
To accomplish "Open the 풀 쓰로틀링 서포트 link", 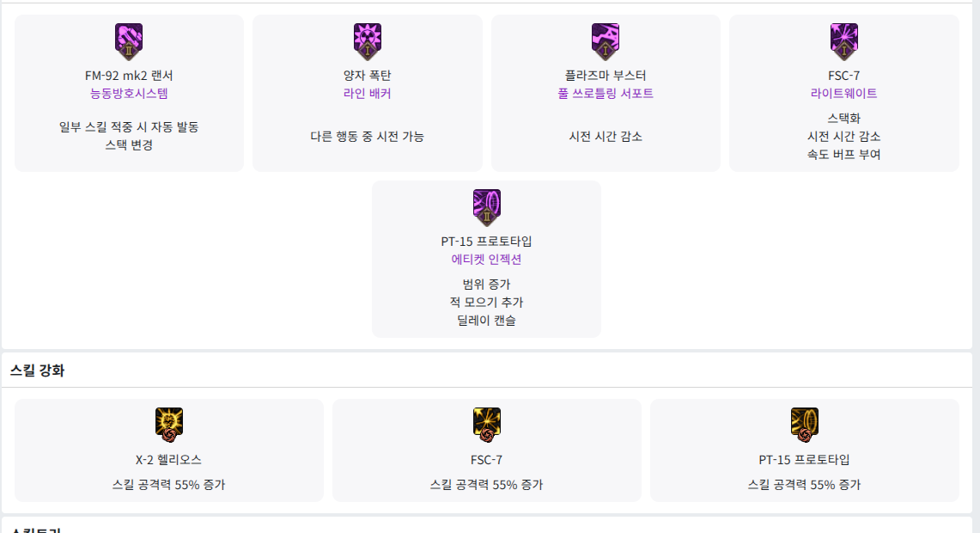I will click(606, 94).
